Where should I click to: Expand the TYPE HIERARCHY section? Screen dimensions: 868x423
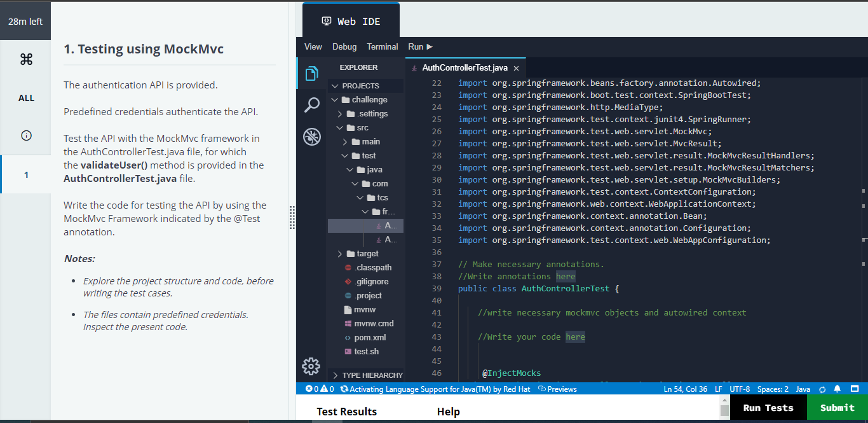335,375
